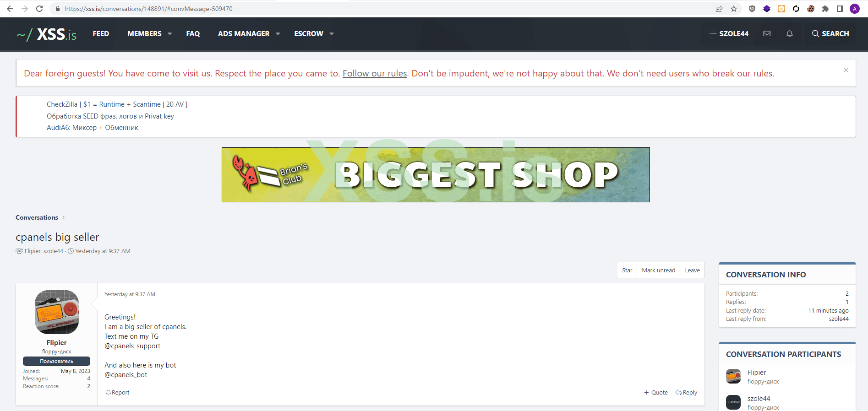Open szole44 in the conversation header
Viewport: 868px width, 411px height.
53,251
